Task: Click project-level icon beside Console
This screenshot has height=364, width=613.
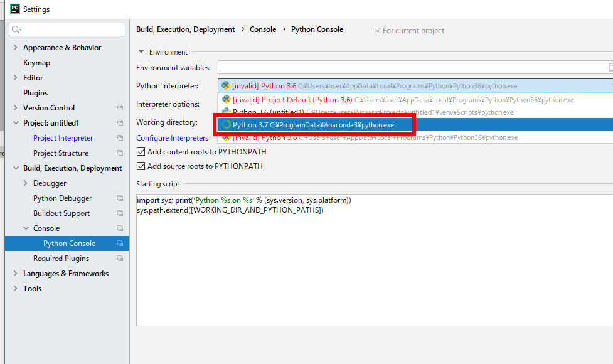Action: pos(120,228)
